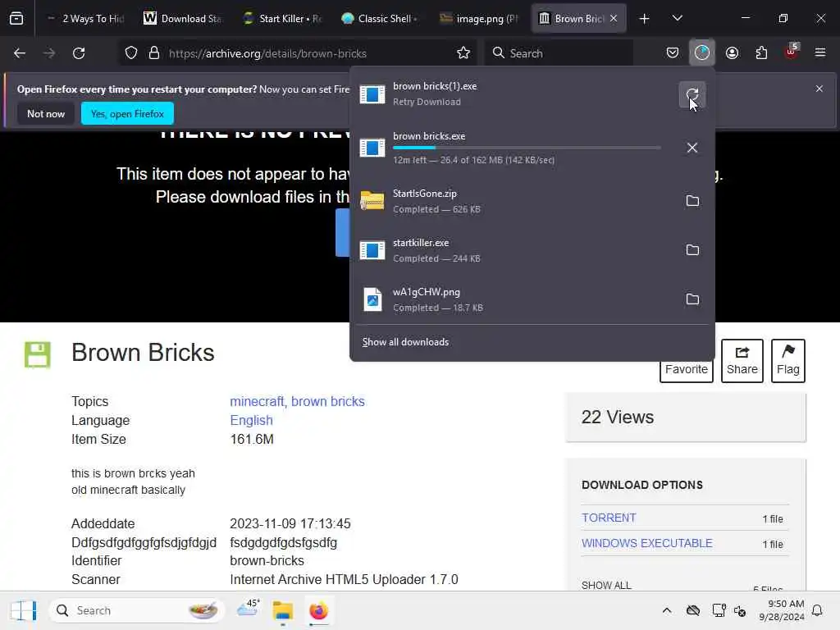The width and height of the screenshot is (840, 630).
Task: Click Not now button
Action: click(x=46, y=113)
